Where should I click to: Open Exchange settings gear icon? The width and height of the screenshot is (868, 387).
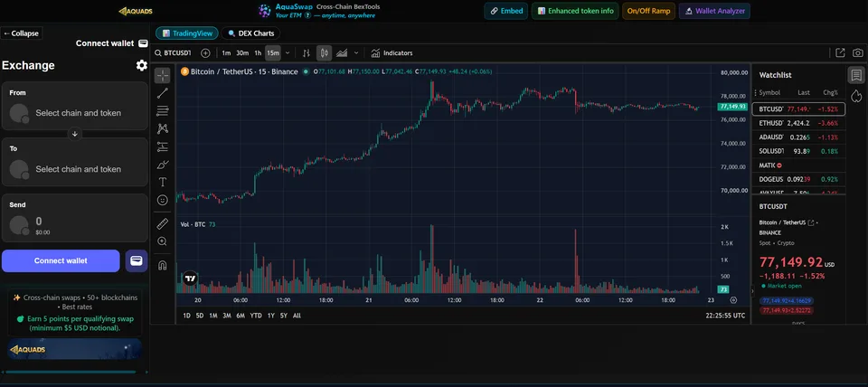point(142,65)
